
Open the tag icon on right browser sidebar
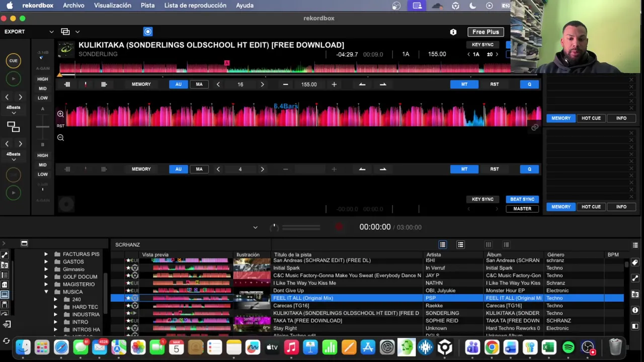tap(635, 262)
